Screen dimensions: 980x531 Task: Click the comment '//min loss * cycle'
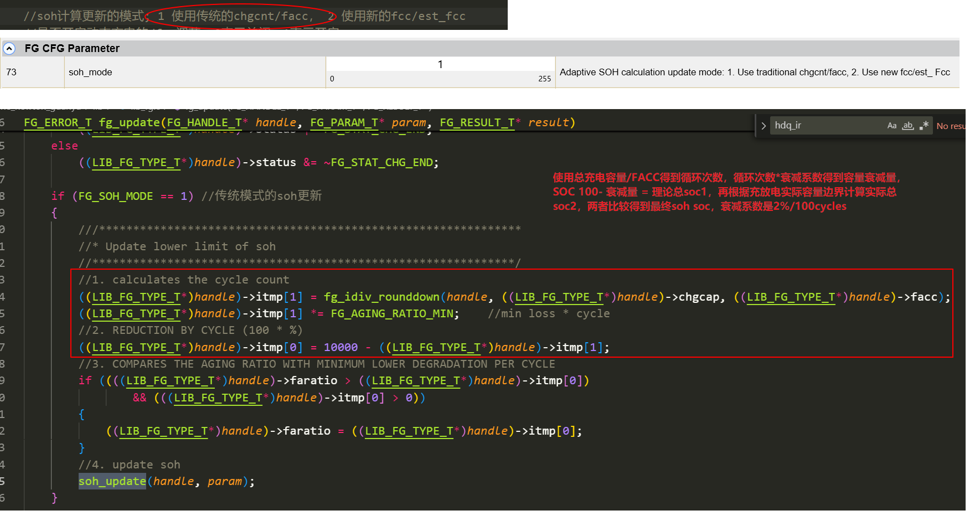coord(549,313)
